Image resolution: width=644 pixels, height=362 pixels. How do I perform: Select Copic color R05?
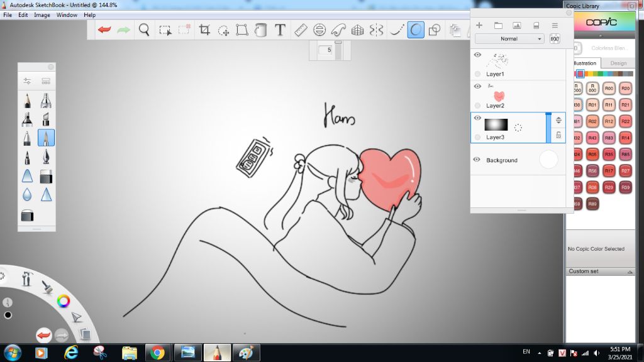[x=592, y=155]
